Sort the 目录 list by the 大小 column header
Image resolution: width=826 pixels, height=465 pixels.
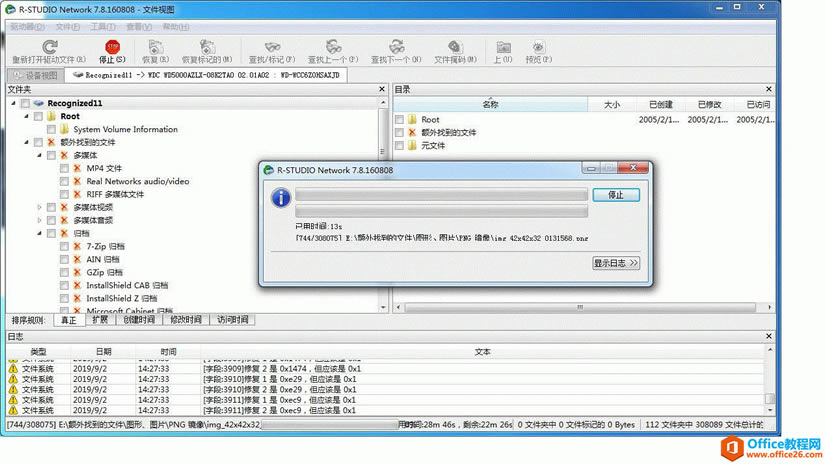(x=612, y=104)
